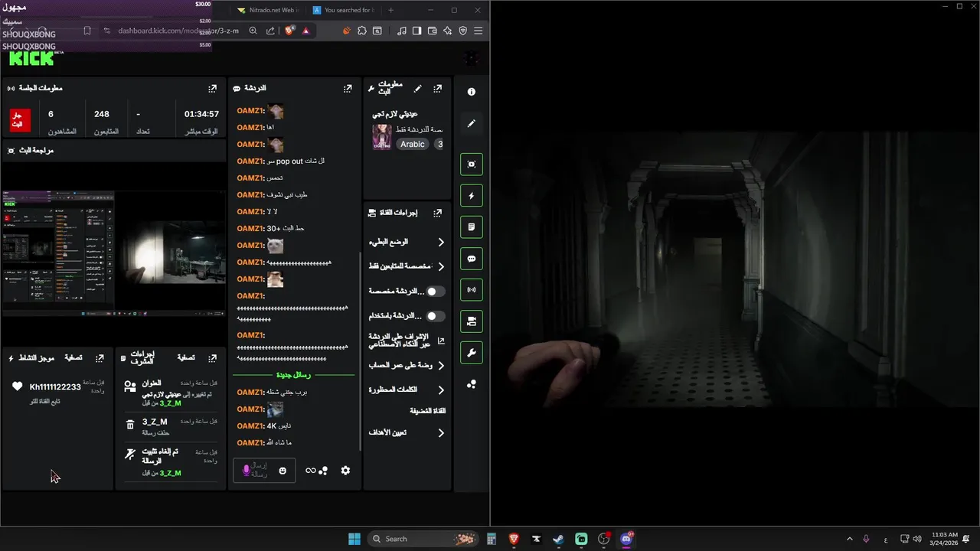Image resolution: width=980 pixels, height=551 pixels.
Task: Expand the banned words row chevron
Action: tap(441, 390)
